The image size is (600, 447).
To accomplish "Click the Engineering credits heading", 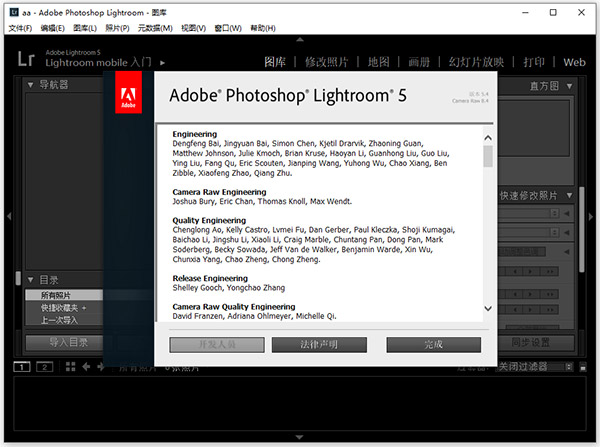I will (x=195, y=134).
